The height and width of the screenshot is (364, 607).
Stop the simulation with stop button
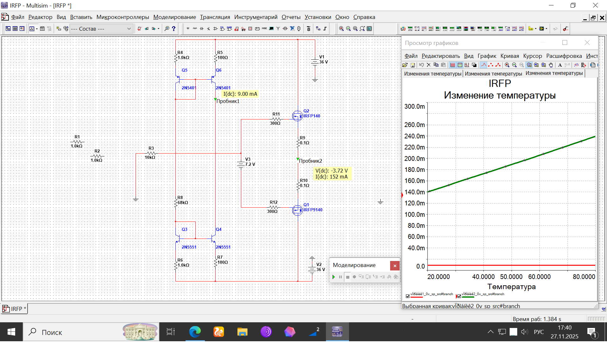(347, 277)
